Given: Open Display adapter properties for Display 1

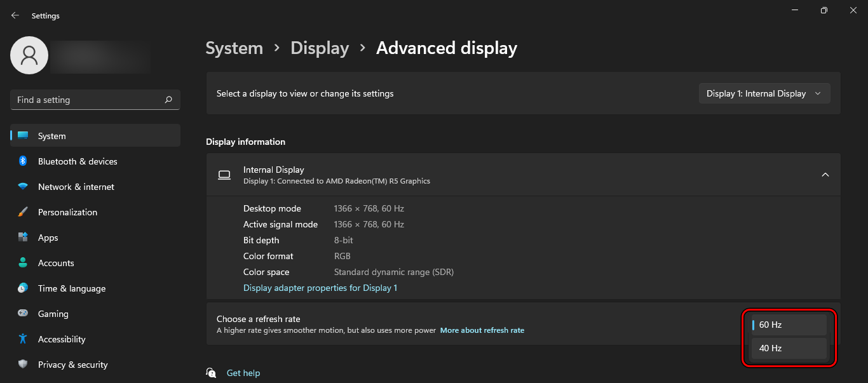Looking at the screenshot, I should [320, 288].
